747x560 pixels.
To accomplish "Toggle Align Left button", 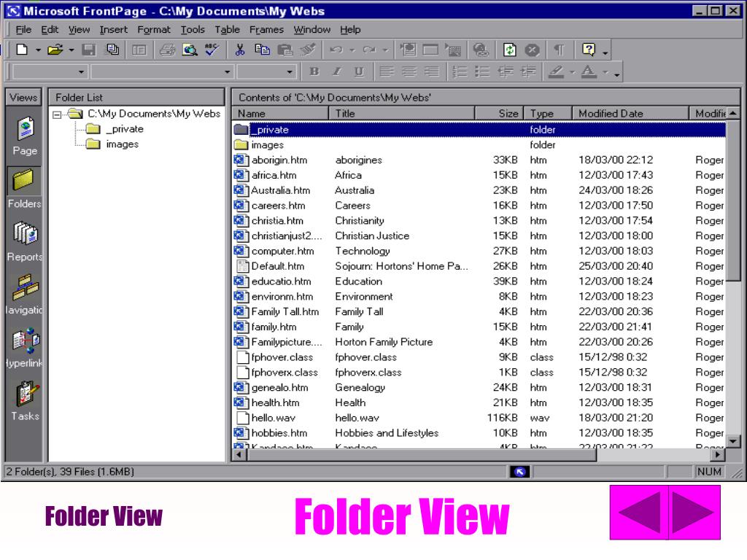I will click(387, 71).
